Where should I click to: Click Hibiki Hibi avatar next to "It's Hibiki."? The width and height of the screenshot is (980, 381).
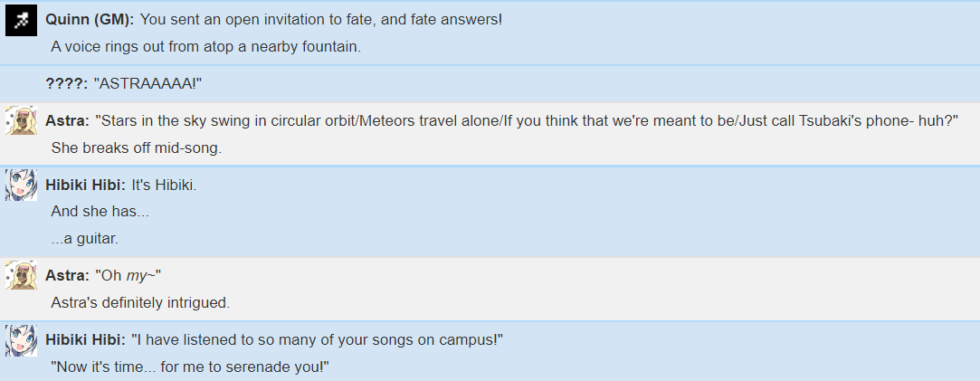coord(21,185)
